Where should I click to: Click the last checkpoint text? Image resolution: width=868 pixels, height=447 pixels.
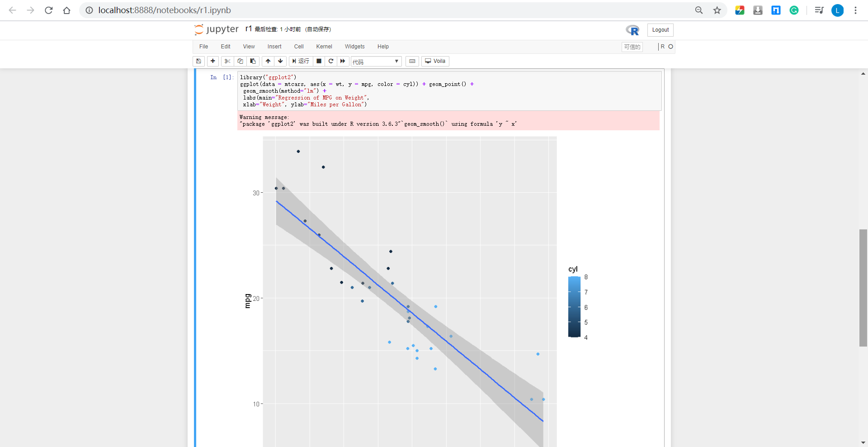278,29
